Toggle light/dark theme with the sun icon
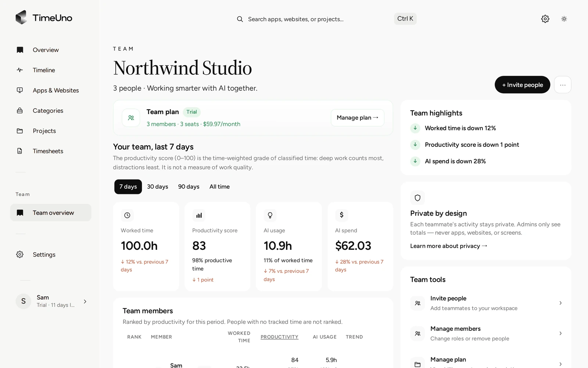Screen dimensions: 588x368 (x=564, y=19)
